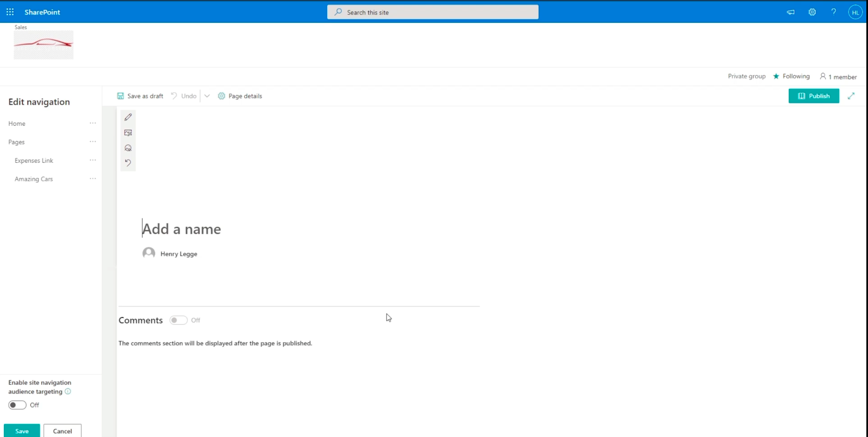This screenshot has height=437, width=868.
Task: Click the comments displayed after published note
Action: pos(215,343)
